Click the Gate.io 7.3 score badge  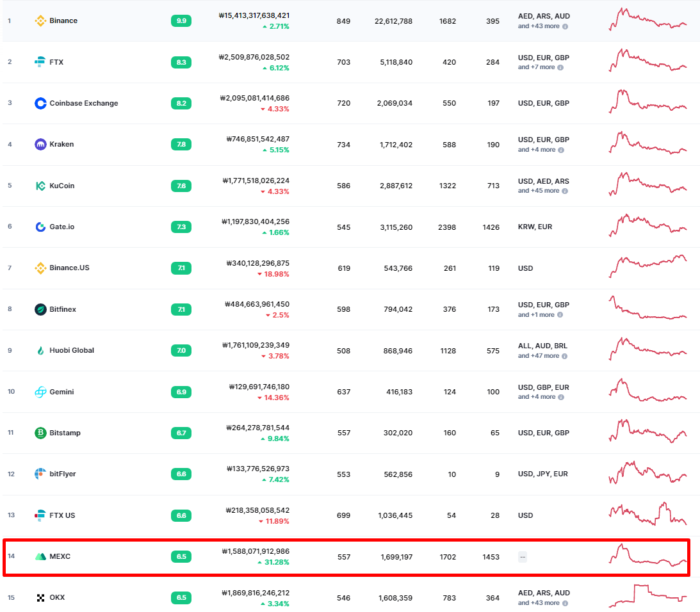click(181, 227)
